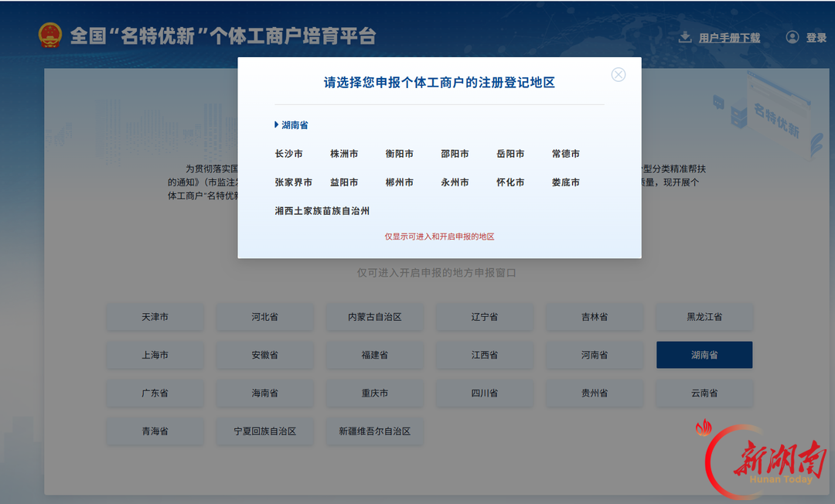
Task: Click the 登录 login link
Action: [x=816, y=38]
